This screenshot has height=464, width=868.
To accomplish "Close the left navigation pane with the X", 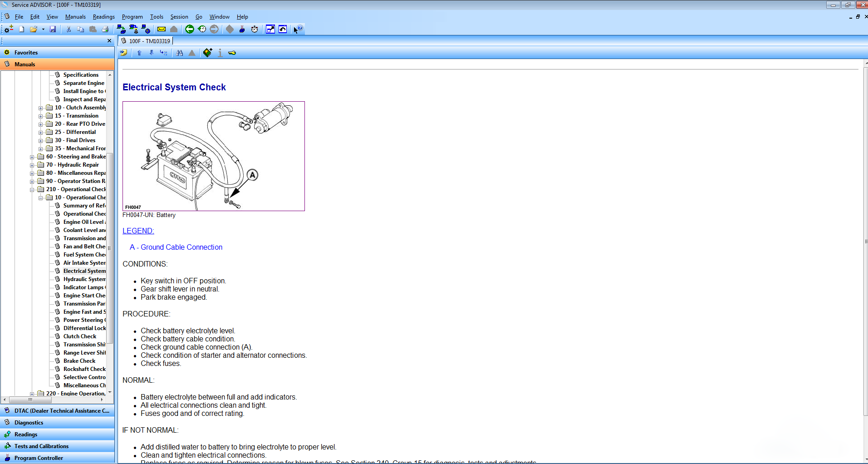I will [109, 41].
